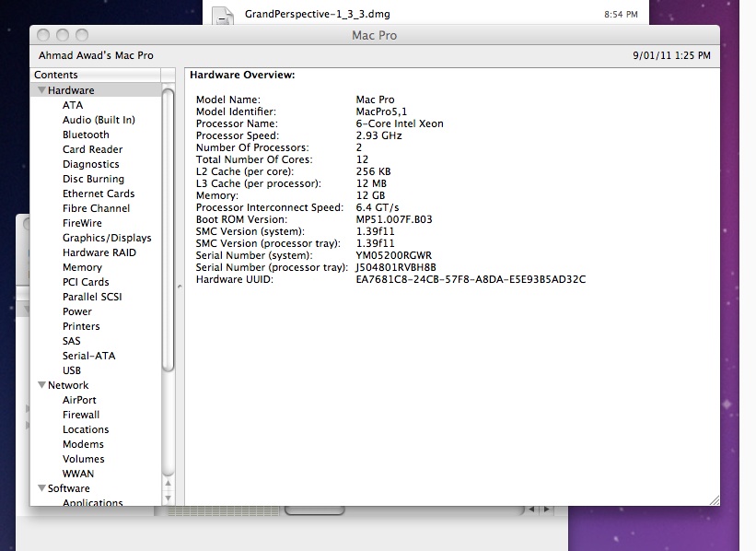Select WWAN under Network
Screen dimensions: 756x551
tap(78, 474)
